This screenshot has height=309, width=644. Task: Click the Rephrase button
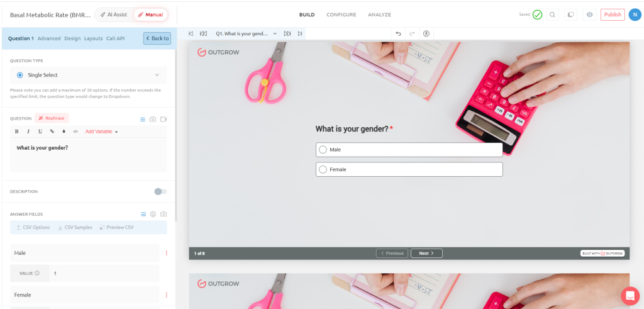click(x=52, y=118)
